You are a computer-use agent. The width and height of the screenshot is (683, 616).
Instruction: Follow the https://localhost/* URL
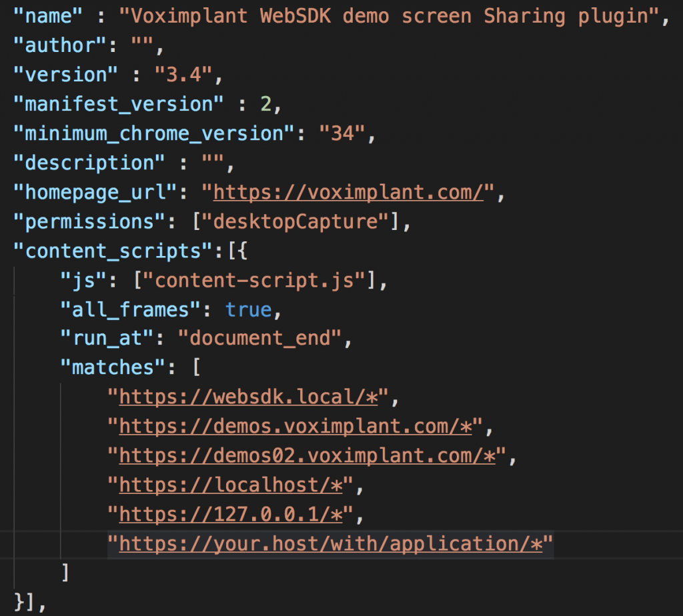(x=231, y=485)
